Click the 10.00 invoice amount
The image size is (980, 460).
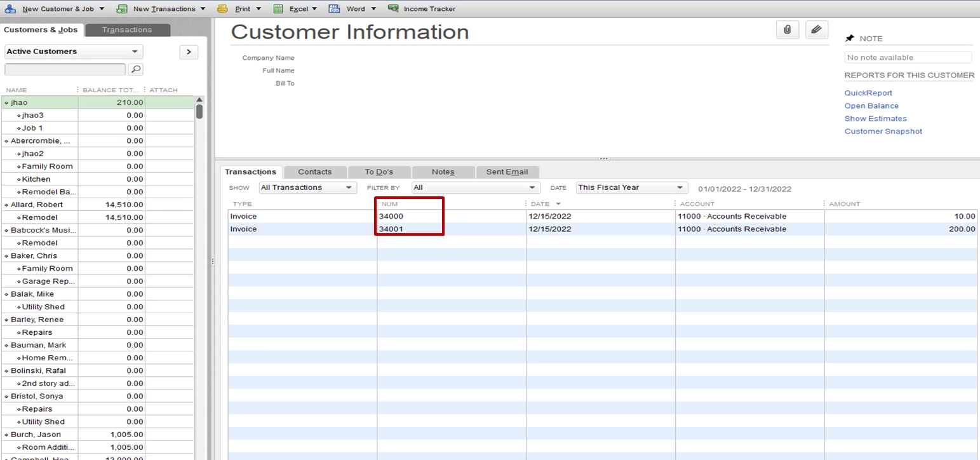click(964, 217)
